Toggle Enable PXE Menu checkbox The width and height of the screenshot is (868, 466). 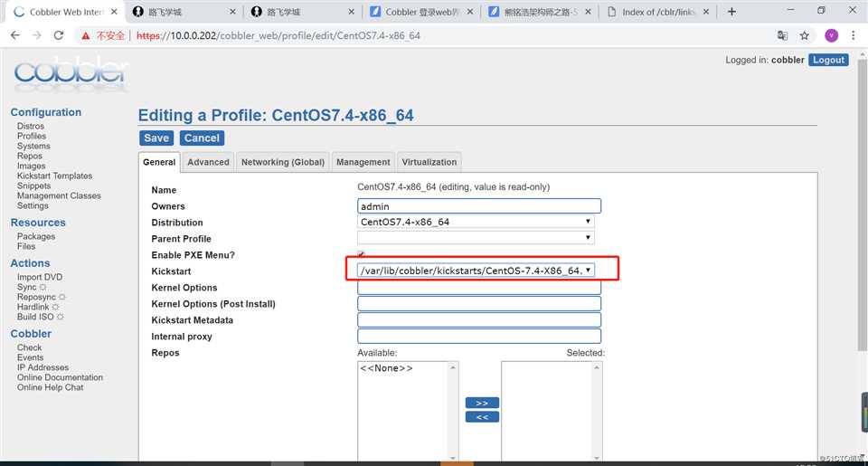tap(361, 254)
